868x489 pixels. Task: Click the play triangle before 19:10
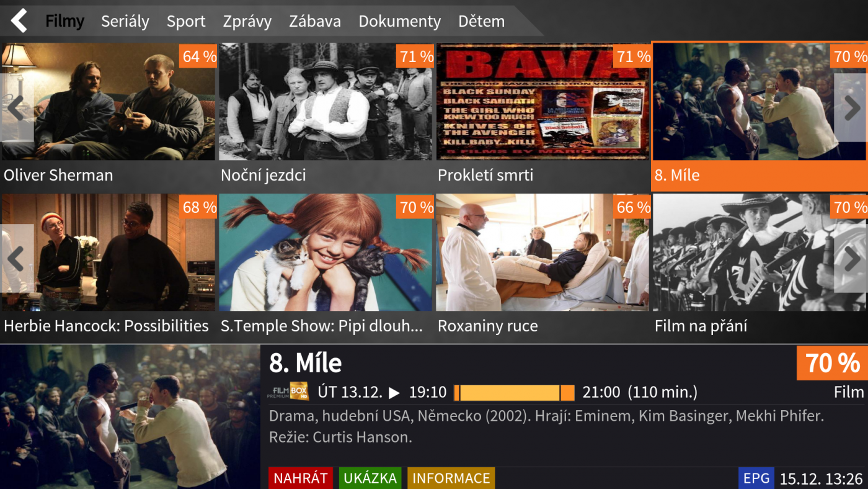394,393
